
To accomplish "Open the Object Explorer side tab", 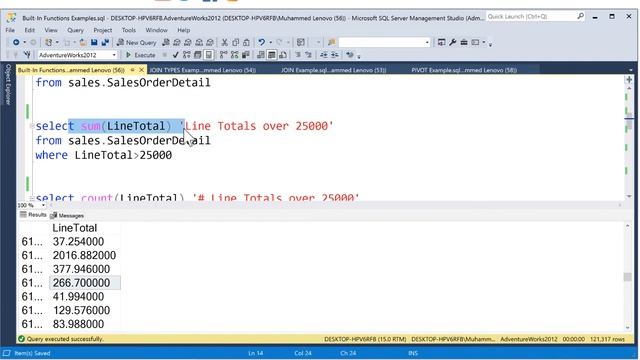I will [x=8, y=84].
